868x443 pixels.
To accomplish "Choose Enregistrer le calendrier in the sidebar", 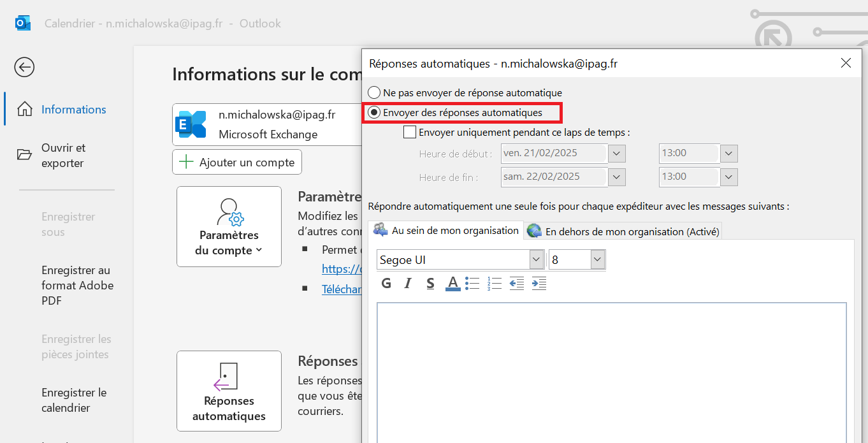I will [74, 400].
